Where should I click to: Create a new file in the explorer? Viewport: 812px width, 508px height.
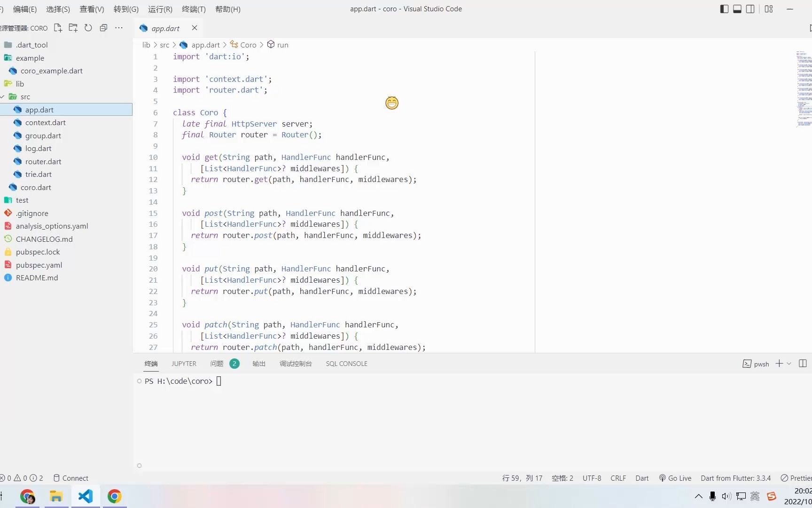(57, 28)
